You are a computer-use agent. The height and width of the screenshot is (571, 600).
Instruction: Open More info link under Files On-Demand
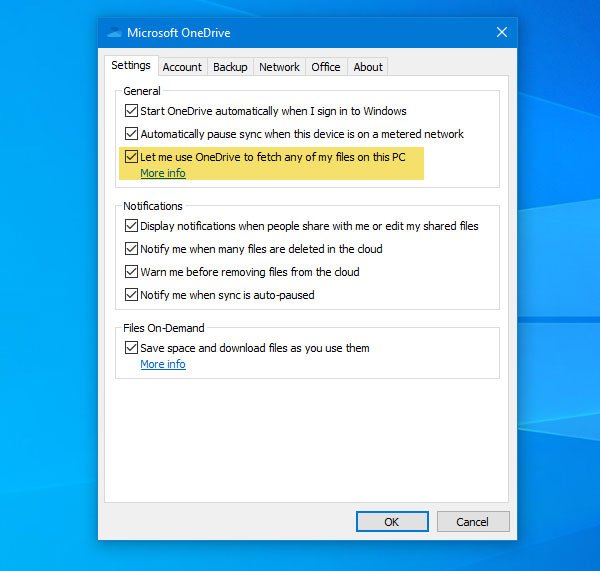coord(163,364)
